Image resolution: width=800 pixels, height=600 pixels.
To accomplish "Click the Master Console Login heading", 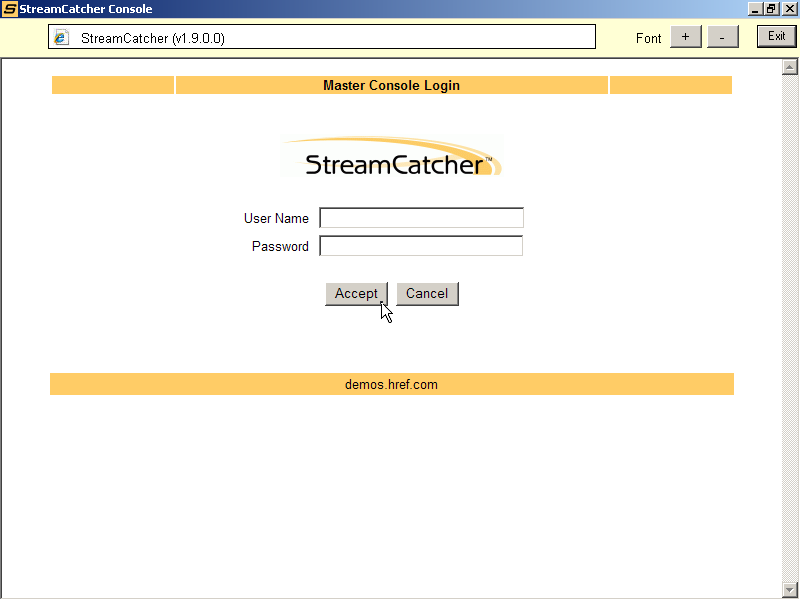I will [391, 85].
